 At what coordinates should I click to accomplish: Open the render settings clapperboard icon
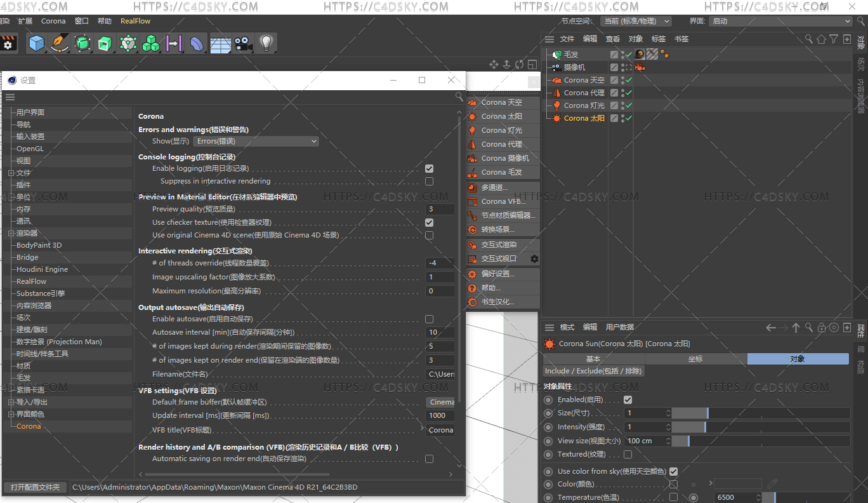(x=8, y=43)
